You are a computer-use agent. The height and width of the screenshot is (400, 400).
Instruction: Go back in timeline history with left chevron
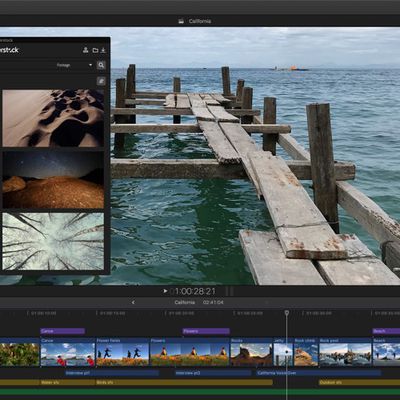click(x=133, y=302)
